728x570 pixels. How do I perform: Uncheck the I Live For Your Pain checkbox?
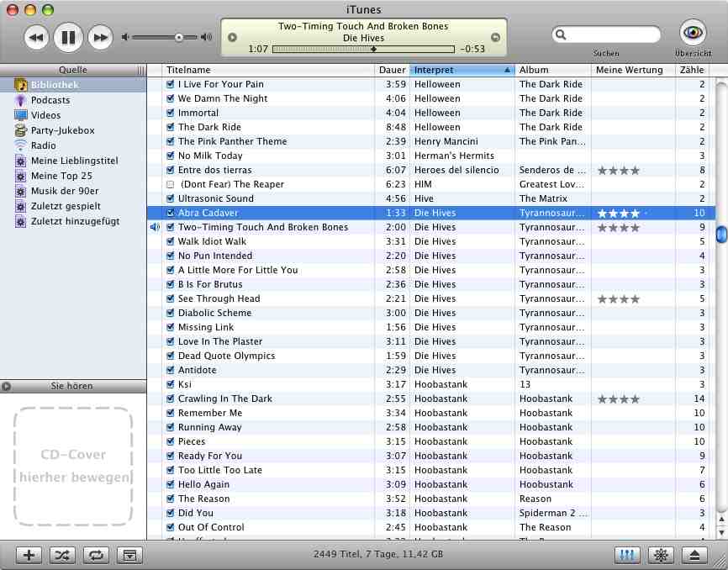coord(170,84)
